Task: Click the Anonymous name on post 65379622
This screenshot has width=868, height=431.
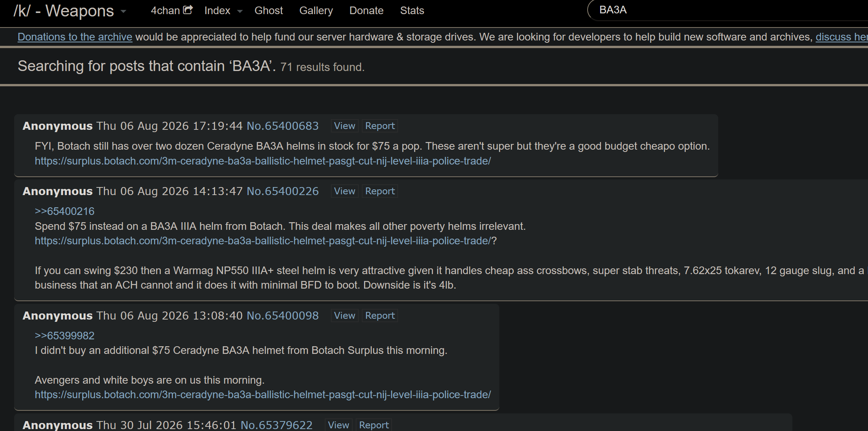Action: point(57,425)
